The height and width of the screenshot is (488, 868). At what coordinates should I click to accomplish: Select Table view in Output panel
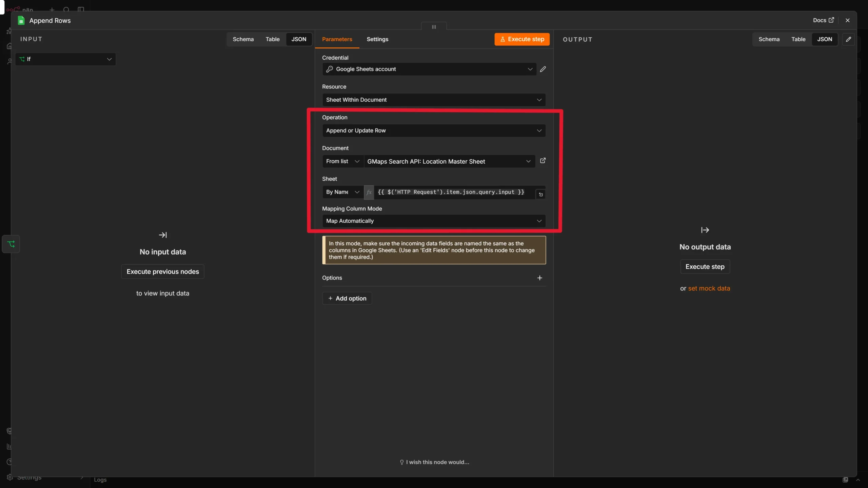tap(798, 39)
